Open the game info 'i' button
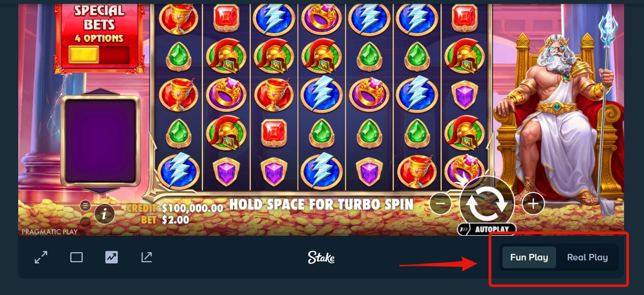This screenshot has width=644, height=295. coord(105,213)
